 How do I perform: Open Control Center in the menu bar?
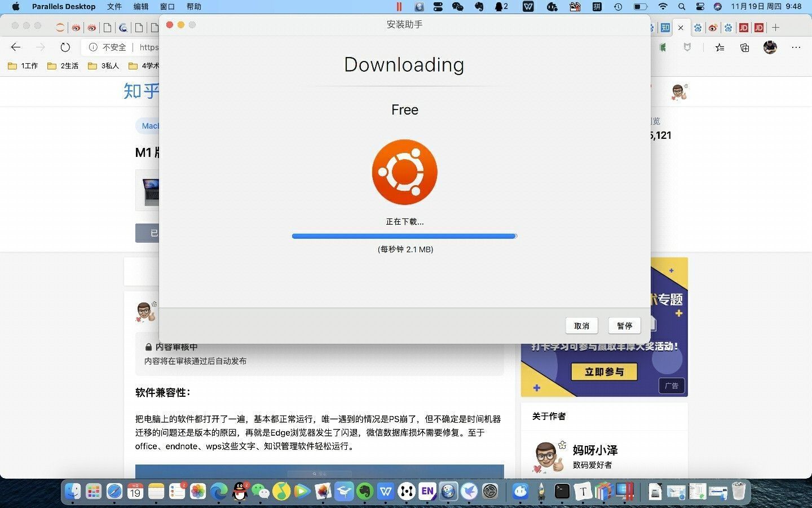point(700,7)
